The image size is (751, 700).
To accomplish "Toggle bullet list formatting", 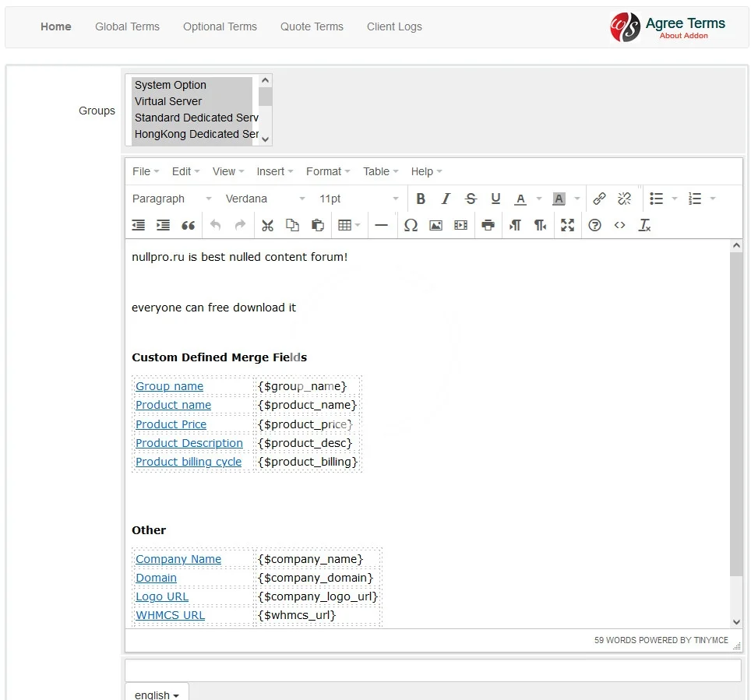I will click(657, 199).
